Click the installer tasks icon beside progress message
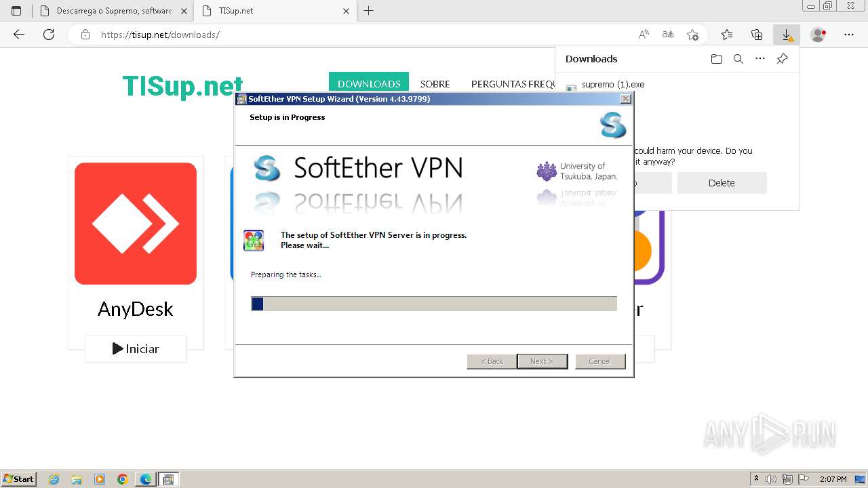868x488 pixels. pyautogui.click(x=254, y=241)
